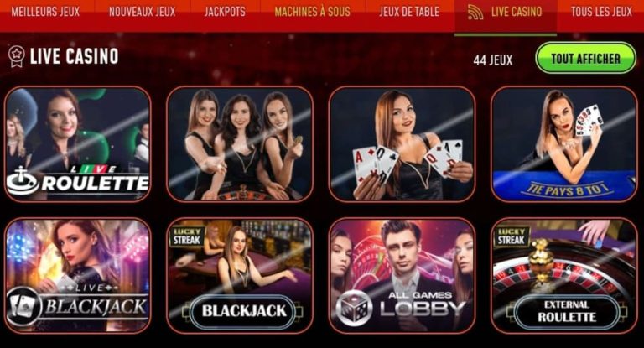The image size is (644, 348).
Task: Click the Live Casino star medal icon
Action: 16,57
